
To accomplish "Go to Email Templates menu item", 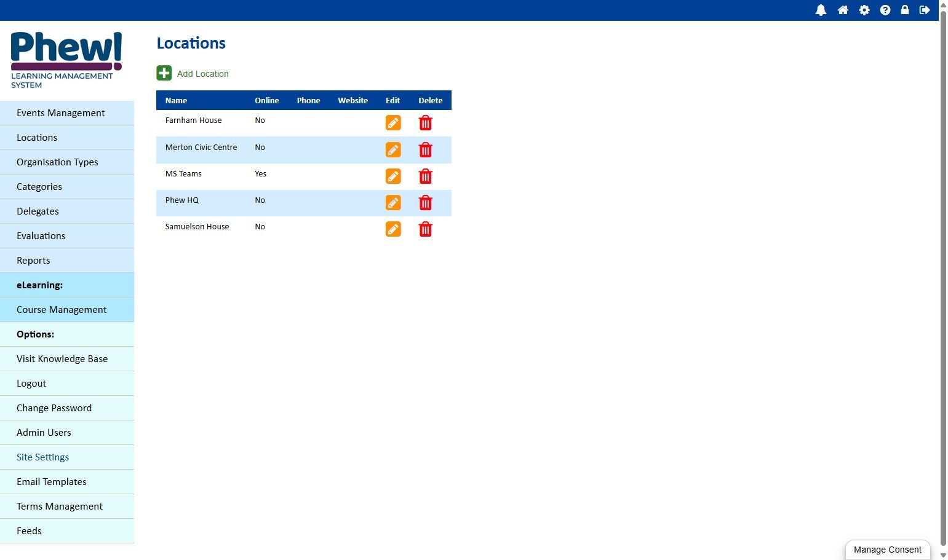I will [x=67, y=482].
